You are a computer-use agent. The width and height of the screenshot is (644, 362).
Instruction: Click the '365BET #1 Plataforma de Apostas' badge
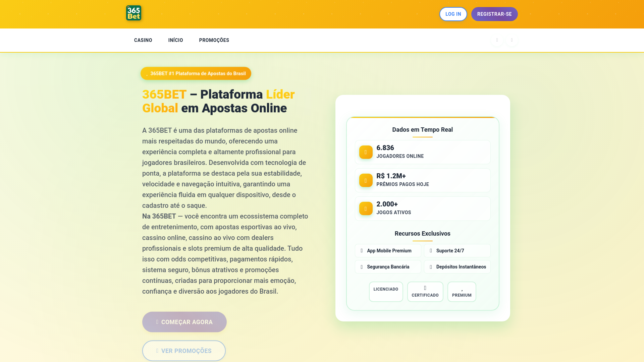tap(196, 73)
